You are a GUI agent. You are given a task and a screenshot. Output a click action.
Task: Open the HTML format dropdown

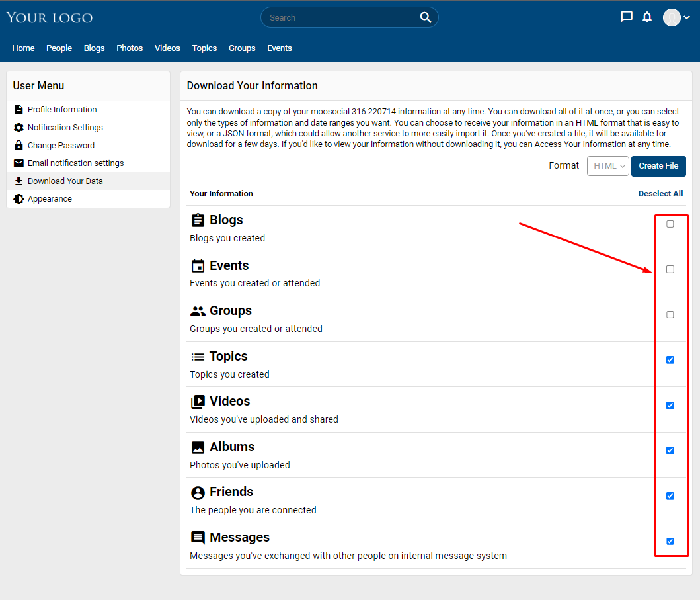tap(608, 166)
